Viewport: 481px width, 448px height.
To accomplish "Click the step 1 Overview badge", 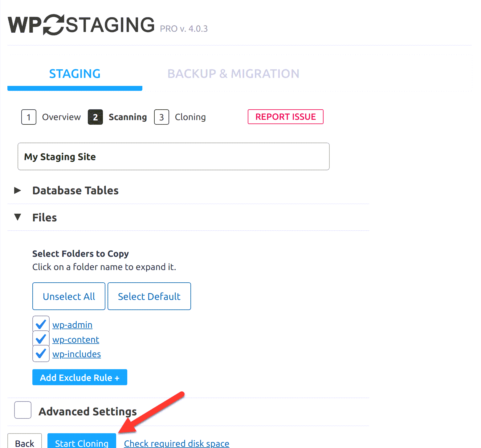I will pos(28,117).
